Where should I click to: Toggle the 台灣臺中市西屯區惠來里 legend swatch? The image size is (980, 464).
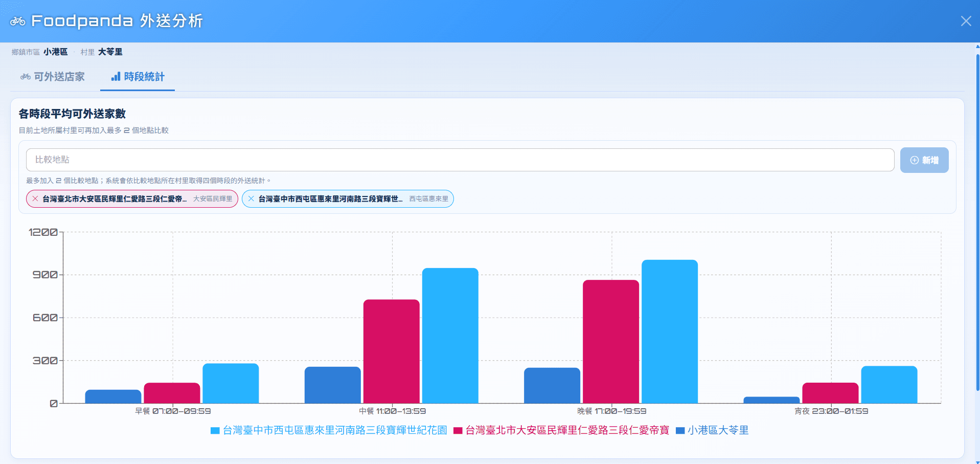[x=215, y=431]
